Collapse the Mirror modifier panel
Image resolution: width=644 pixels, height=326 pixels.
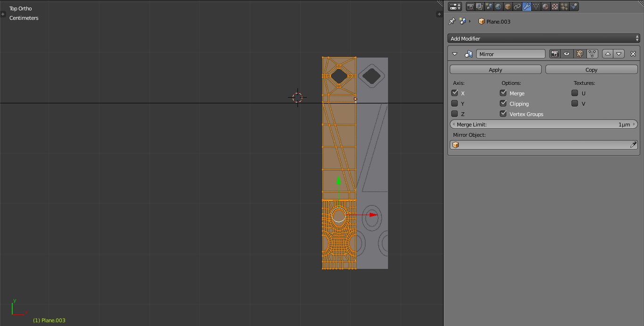[x=454, y=53]
